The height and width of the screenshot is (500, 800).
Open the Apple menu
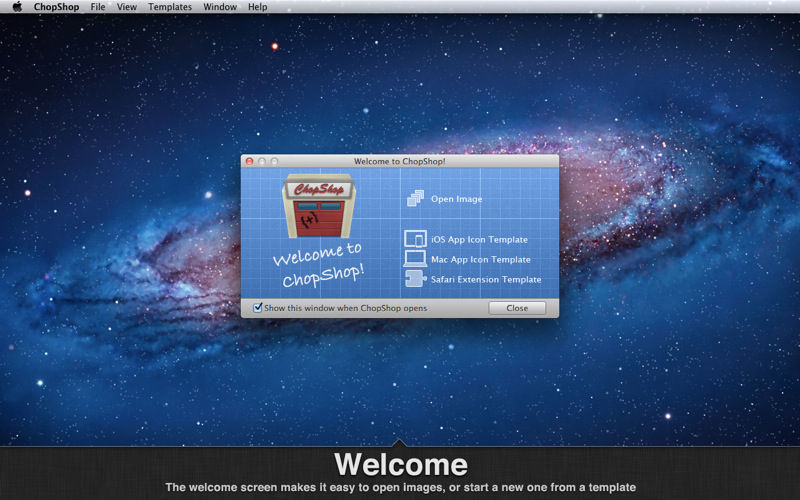[x=17, y=7]
